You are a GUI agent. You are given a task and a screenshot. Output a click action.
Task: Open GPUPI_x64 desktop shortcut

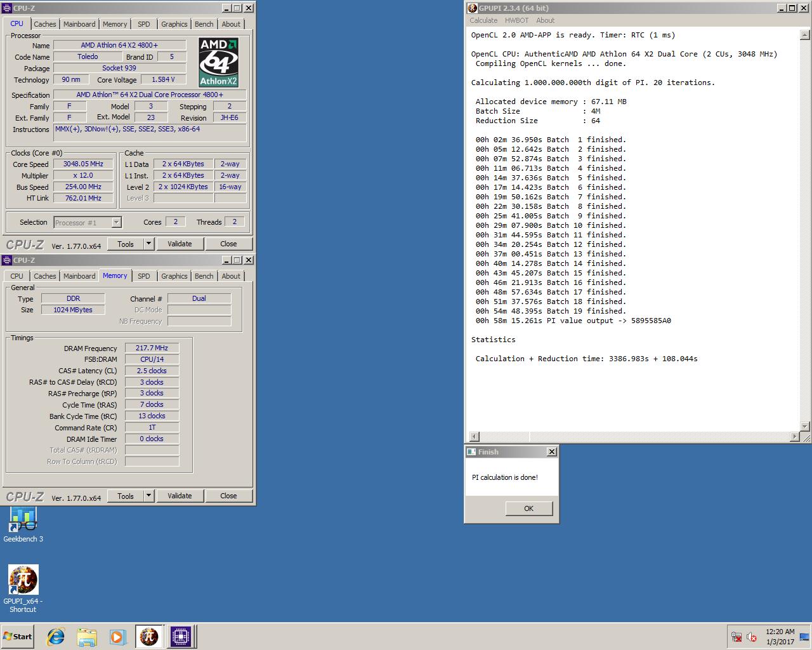tap(23, 589)
